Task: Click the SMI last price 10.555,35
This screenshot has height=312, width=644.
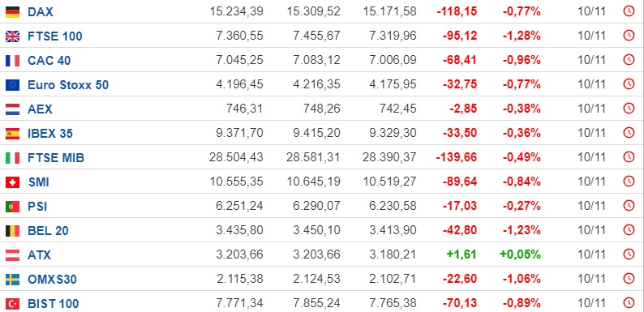Action: (x=236, y=182)
